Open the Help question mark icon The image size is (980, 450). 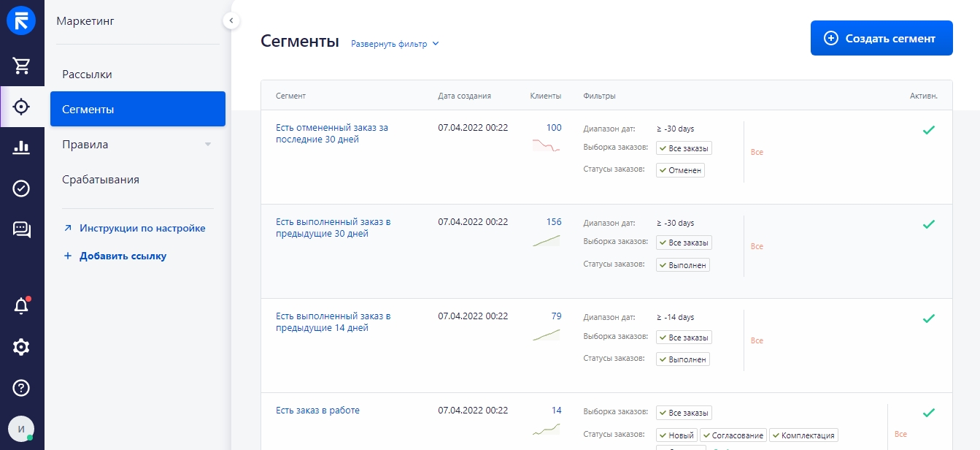[22, 388]
